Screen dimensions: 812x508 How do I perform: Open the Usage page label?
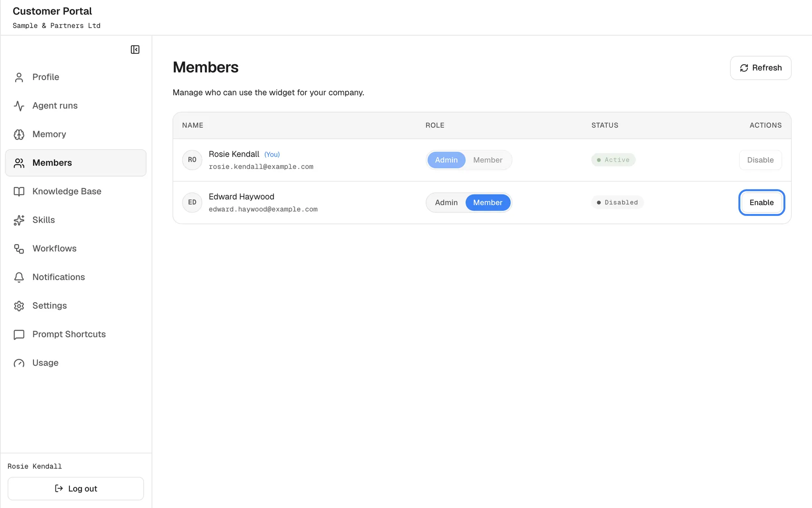click(46, 363)
